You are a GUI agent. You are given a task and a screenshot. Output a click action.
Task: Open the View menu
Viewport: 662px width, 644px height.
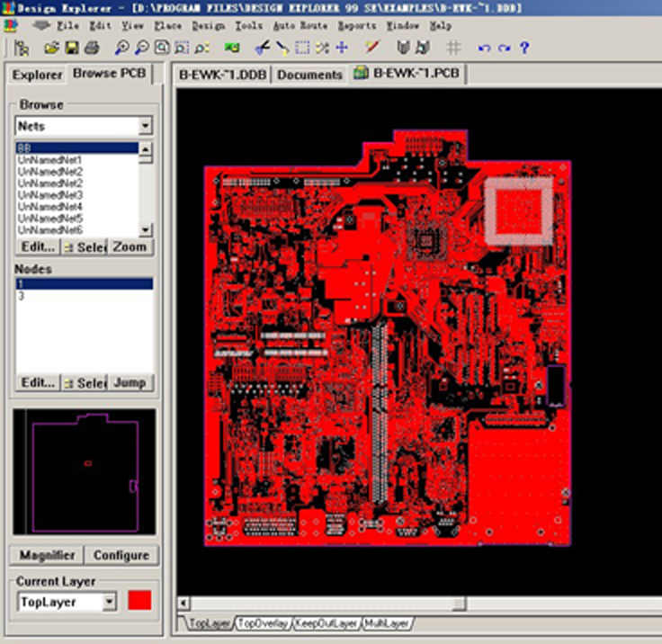(132, 26)
